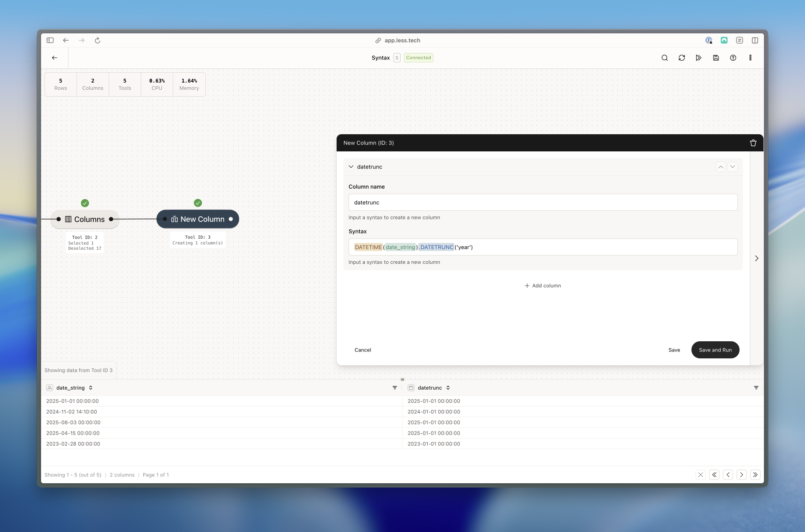Click the Syntax expression input field

click(x=543, y=247)
